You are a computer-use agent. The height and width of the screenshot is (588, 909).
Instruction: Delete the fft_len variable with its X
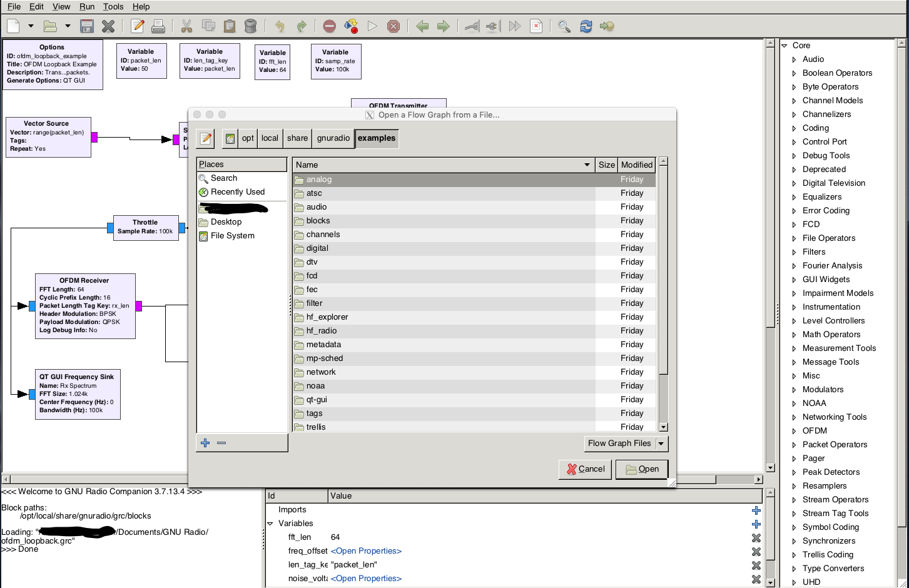[x=756, y=537]
